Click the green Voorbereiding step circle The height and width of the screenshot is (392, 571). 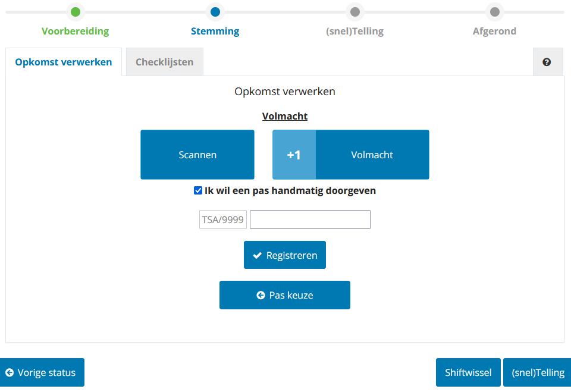75,12
